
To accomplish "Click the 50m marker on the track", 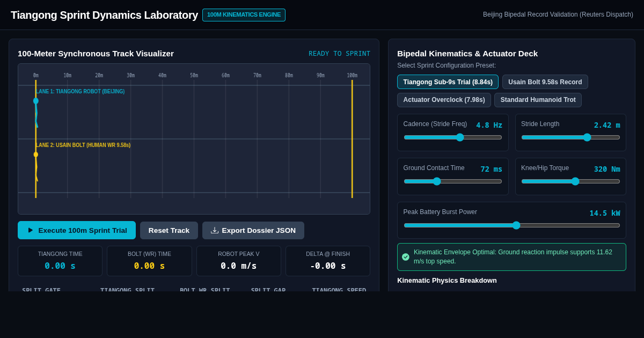I will [194, 76].
